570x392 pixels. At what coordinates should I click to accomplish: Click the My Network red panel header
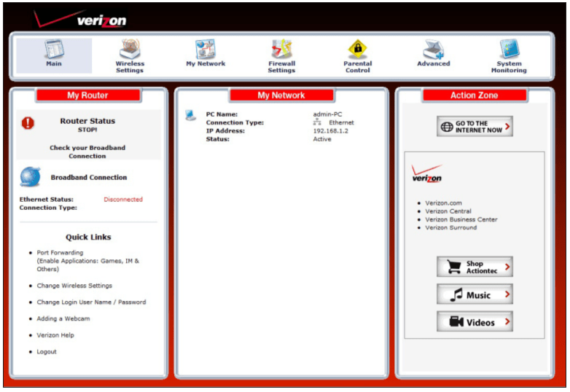coord(281,95)
